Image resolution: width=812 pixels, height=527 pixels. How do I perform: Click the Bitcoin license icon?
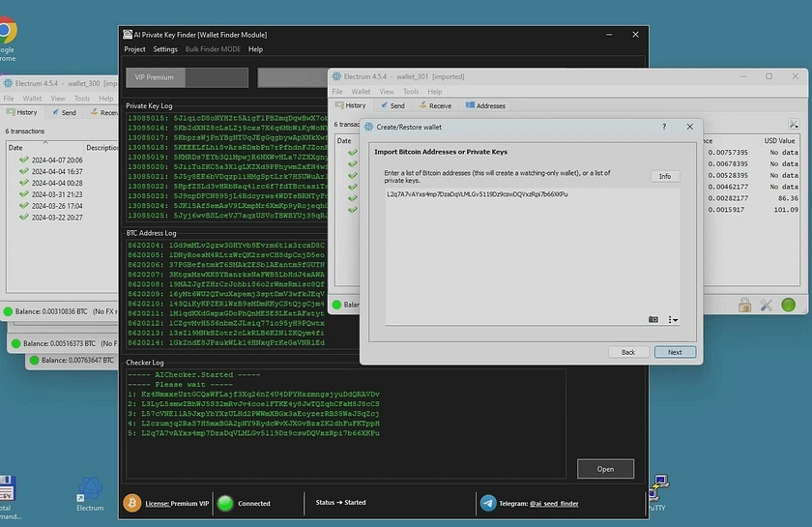tap(132, 503)
